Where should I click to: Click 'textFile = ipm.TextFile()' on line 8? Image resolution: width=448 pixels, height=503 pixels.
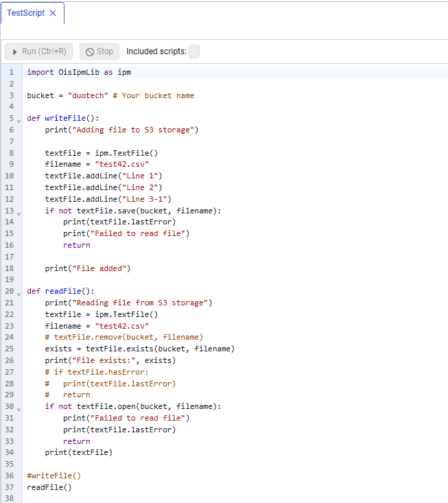102,153
